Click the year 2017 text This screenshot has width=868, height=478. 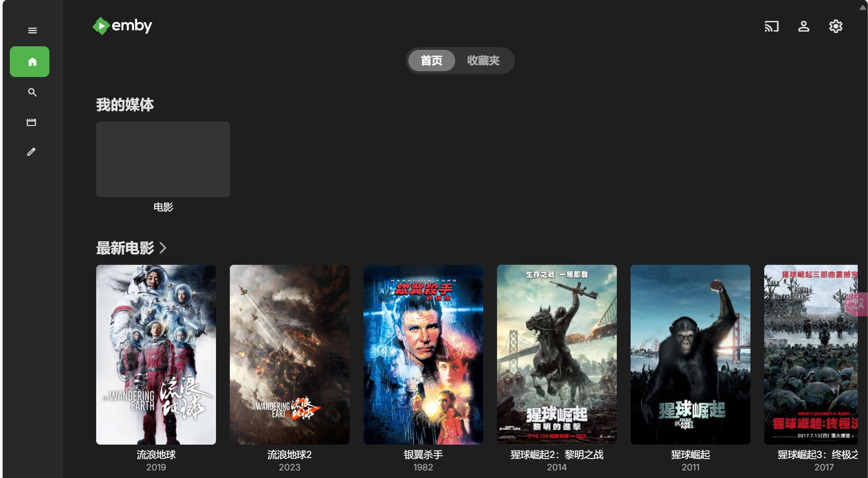click(x=824, y=467)
